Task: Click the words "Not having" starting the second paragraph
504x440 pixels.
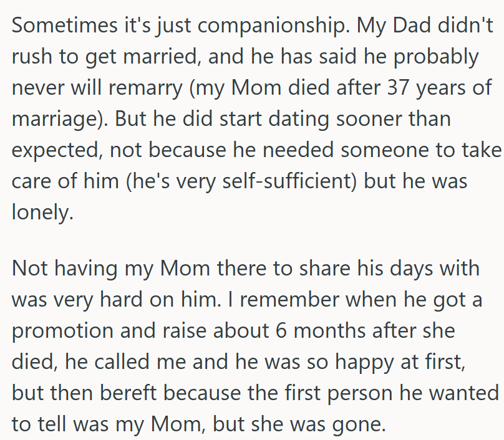Action: [x=65, y=270]
